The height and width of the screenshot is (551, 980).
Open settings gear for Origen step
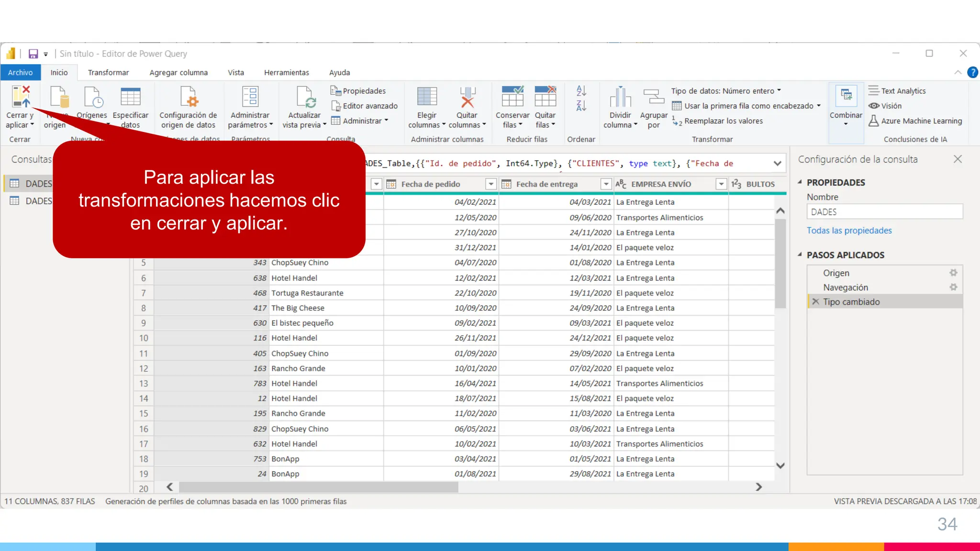tap(953, 273)
